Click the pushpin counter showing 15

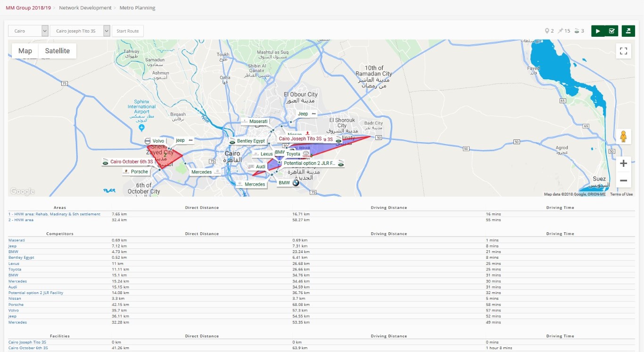point(561,31)
